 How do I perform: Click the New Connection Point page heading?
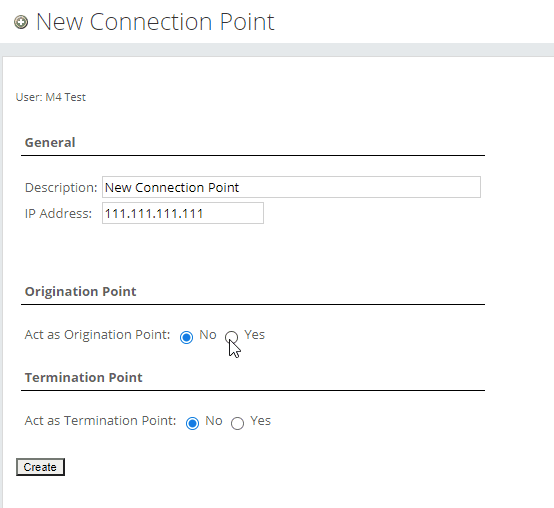[x=155, y=22]
